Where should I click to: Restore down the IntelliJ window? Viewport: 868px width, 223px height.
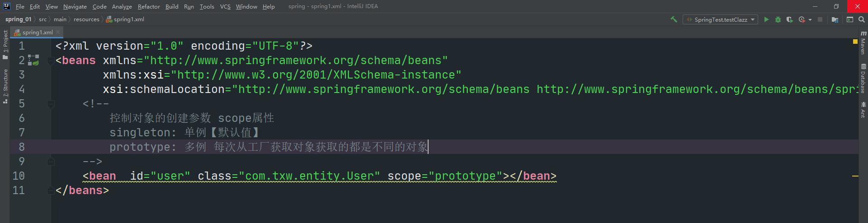[836, 6]
